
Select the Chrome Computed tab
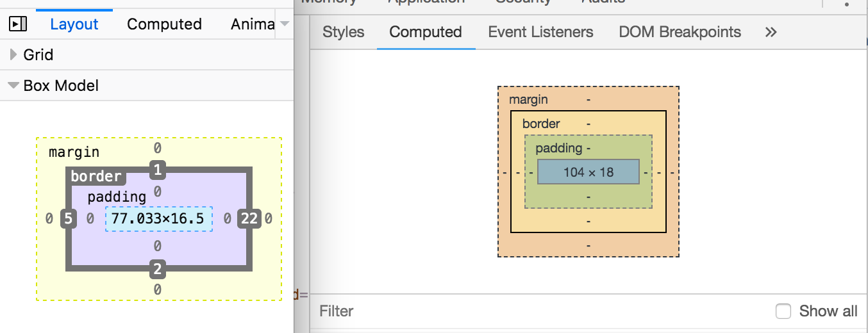(x=426, y=32)
